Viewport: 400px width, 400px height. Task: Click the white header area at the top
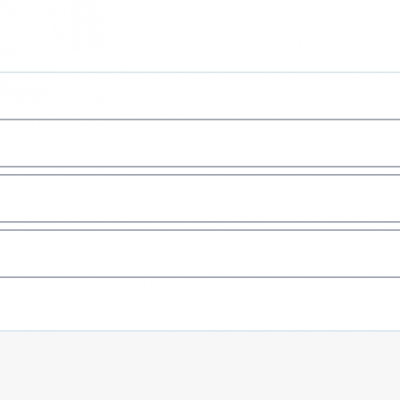[200, 36]
